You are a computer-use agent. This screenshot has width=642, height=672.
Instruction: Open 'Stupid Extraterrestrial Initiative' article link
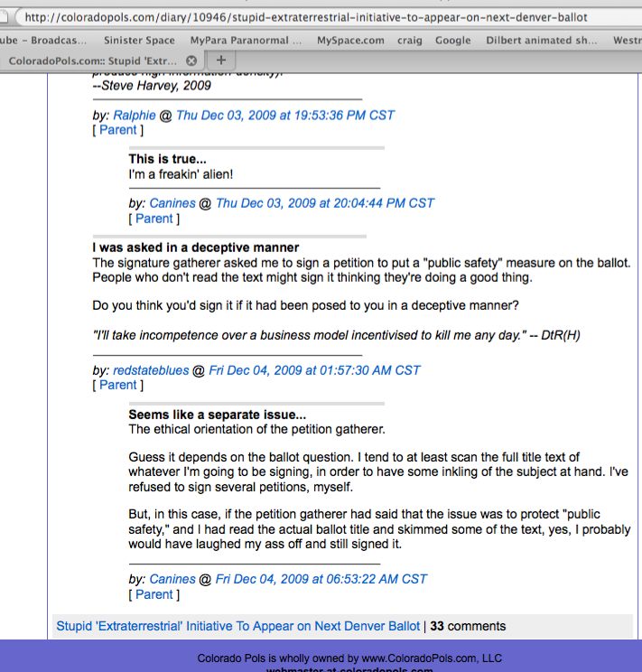click(237, 626)
